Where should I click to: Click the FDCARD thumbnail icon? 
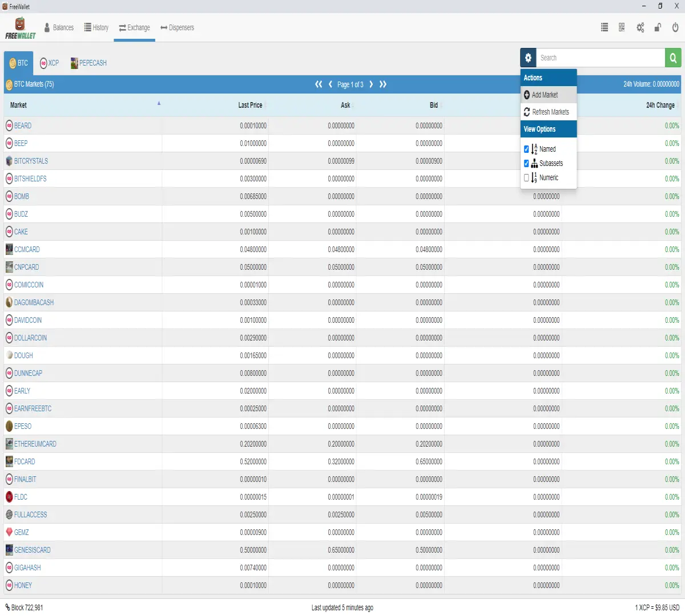tap(9, 461)
